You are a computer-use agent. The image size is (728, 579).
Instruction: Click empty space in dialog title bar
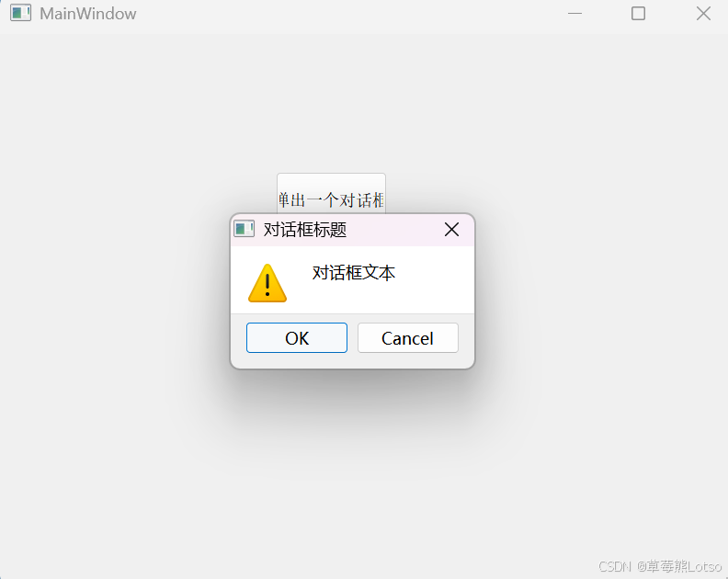coord(392,230)
